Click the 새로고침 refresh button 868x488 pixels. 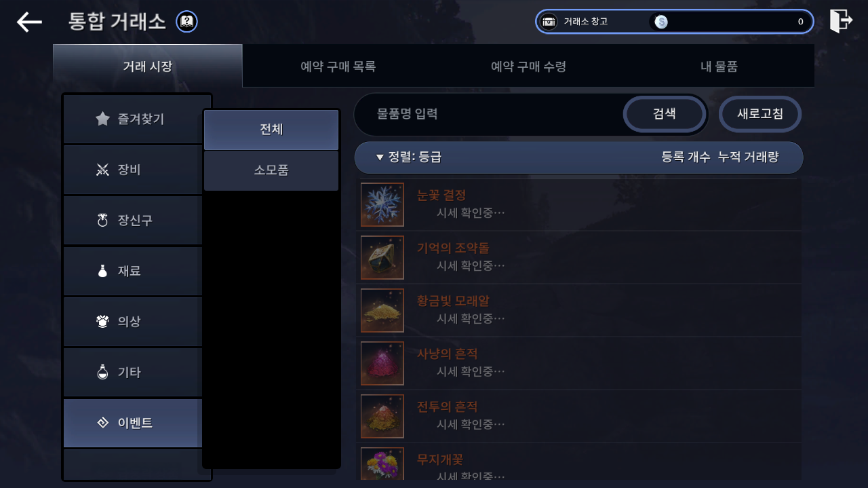pyautogui.click(x=760, y=114)
